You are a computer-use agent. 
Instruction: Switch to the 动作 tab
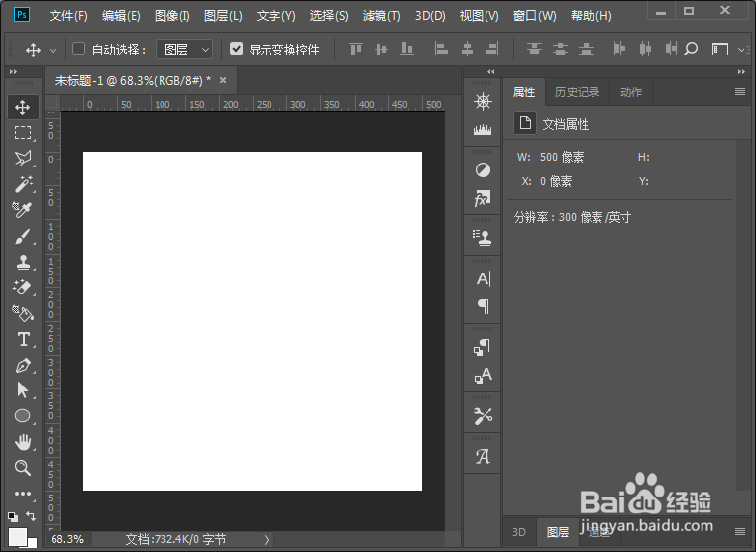point(630,92)
